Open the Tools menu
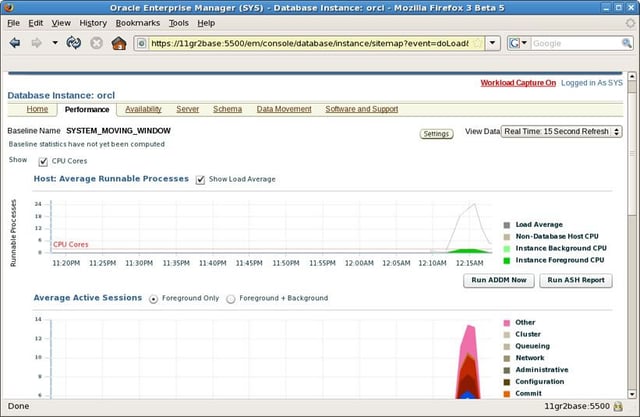Image resolution: width=640 pixels, height=417 pixels. [x=179, y=23]
